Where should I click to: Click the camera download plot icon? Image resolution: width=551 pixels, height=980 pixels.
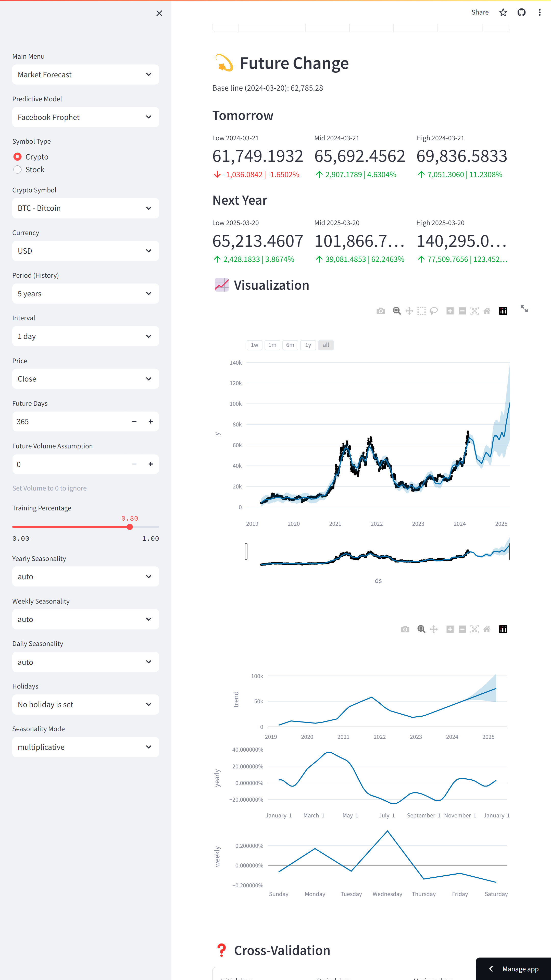pyautogui.click(x=380, y=311)
